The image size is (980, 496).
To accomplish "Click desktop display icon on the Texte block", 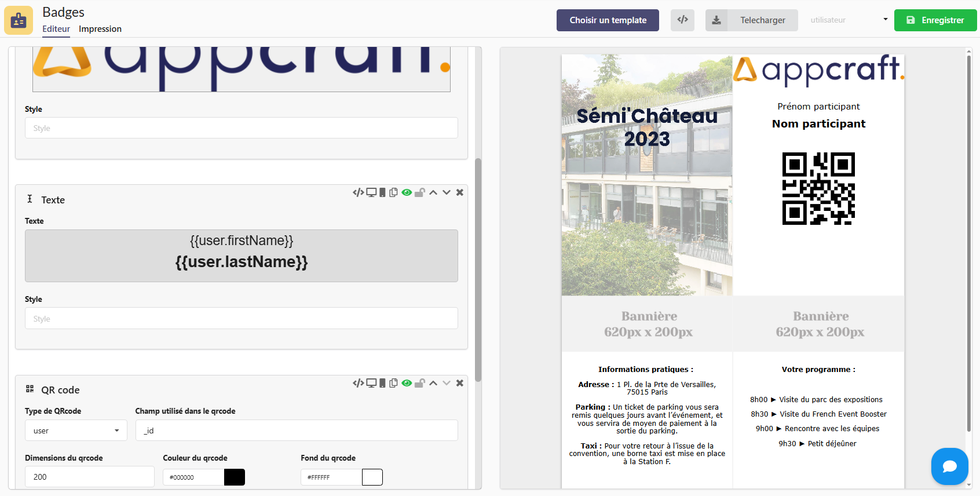I will [x=371, y=192].
